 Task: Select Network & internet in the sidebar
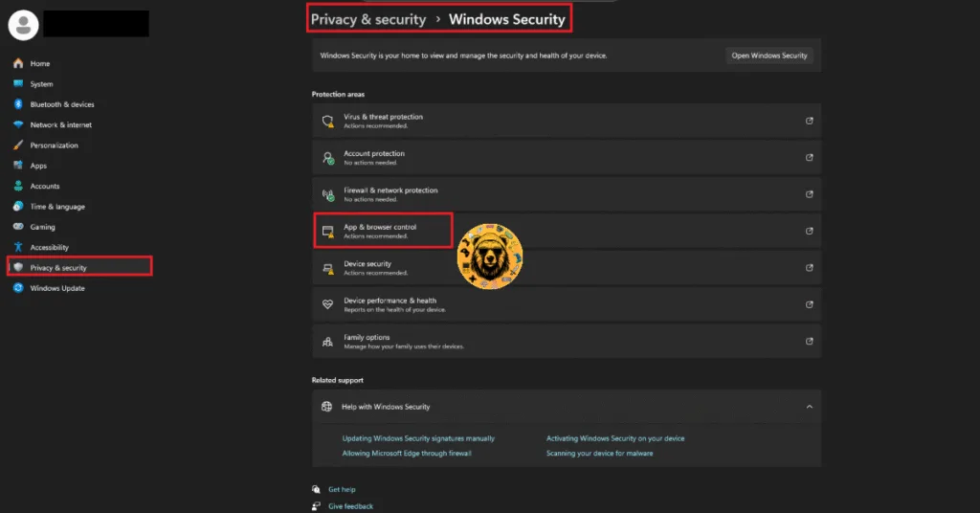click(60, 124)
